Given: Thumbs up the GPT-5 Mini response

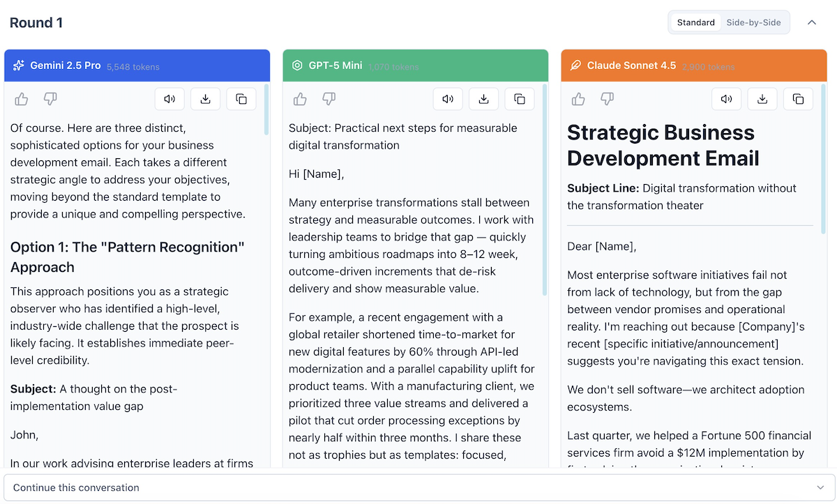Looking at the screenshot, I should click(x=301, y=99).
